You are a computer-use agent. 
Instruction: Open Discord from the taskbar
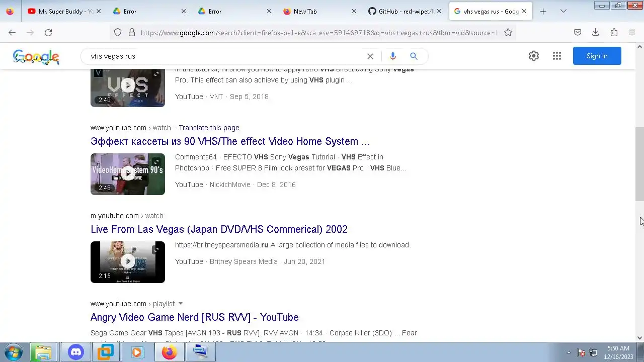75,352
